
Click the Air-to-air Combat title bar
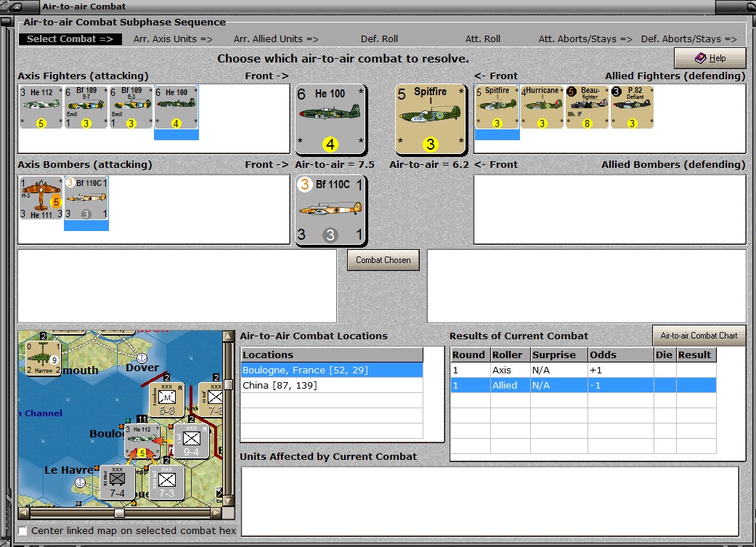pos(378,7)
